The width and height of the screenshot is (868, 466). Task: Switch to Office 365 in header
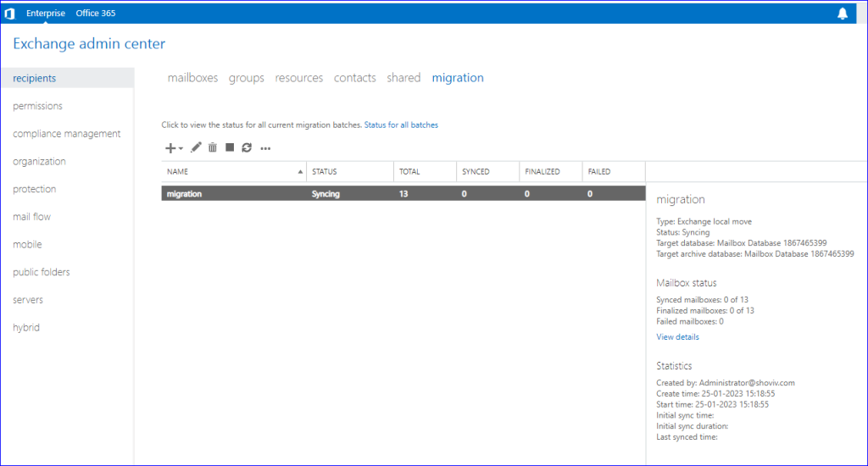point(96,14)
